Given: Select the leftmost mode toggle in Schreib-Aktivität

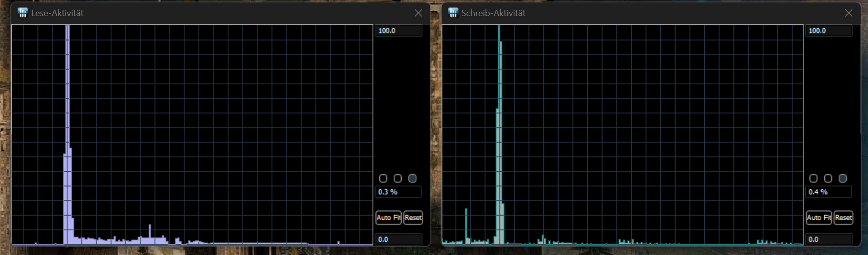Looking at the screenshot, I should point(813,178).
